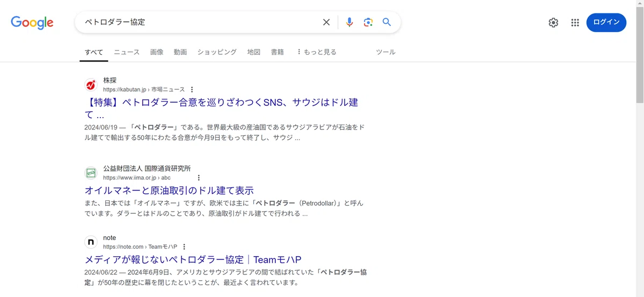The height and width of the screenshot is (297, 644).
Task: Open オイルマネーと原油取引のドル建て表示 result
Action: coord(169,190)
